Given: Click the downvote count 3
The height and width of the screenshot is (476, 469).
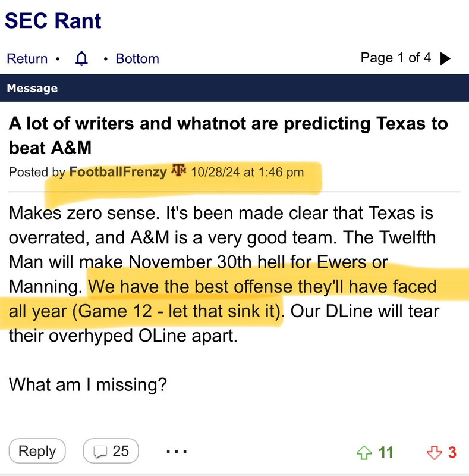Looking at the screenshot, I should tap(452, 452).
